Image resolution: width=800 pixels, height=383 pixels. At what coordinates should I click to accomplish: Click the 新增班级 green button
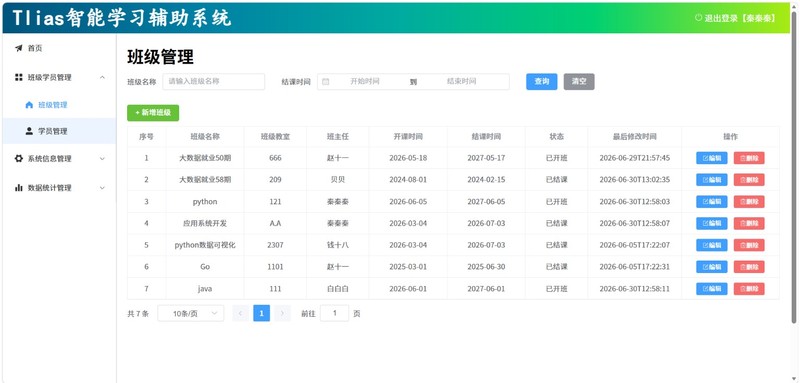(x=153, y=113)
